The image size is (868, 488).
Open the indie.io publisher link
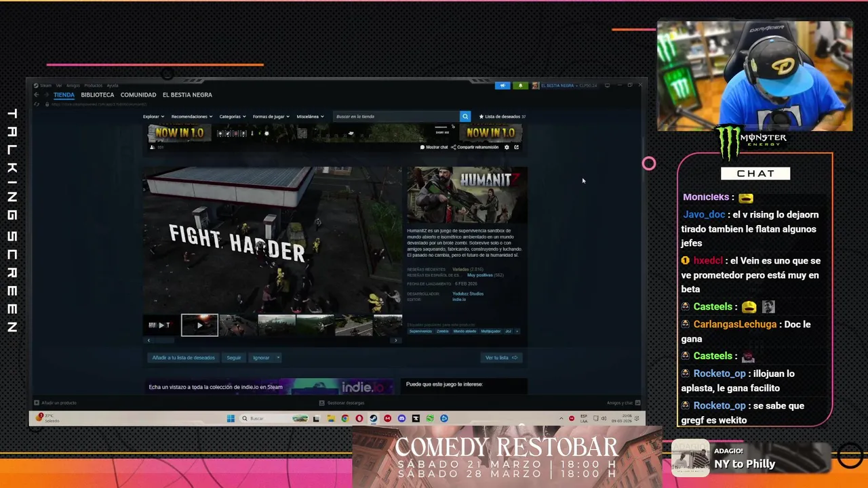pyautogui.click(x=459, y=300)
